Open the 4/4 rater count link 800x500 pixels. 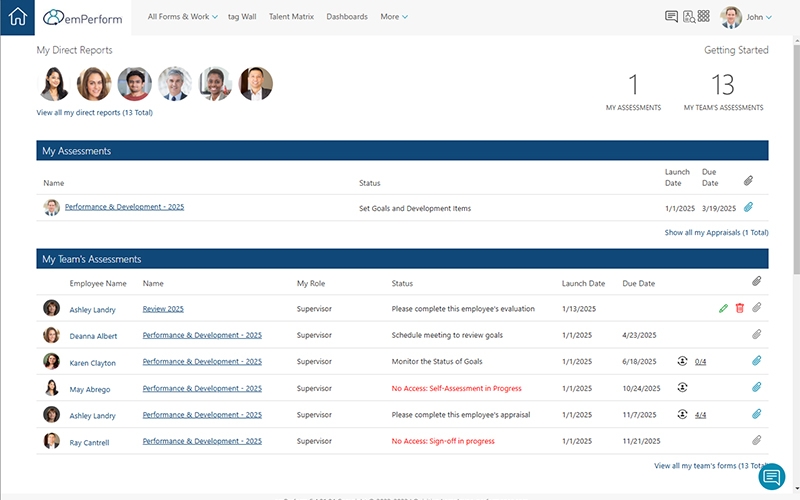700,414
